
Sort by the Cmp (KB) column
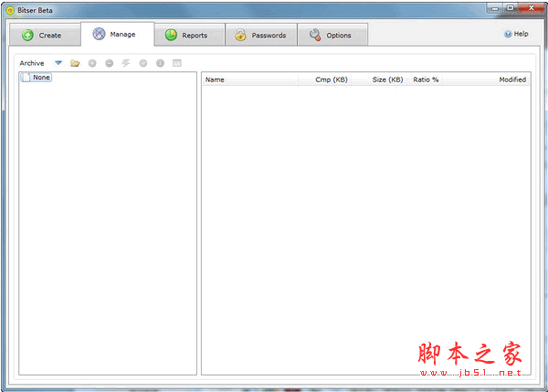(x=324, y=79)
